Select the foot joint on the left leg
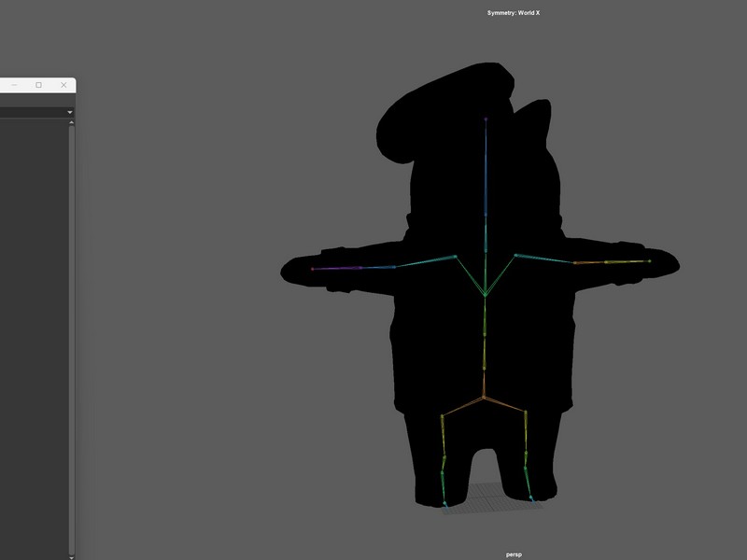Screen dimensions: 747x560 click(445, 503)
